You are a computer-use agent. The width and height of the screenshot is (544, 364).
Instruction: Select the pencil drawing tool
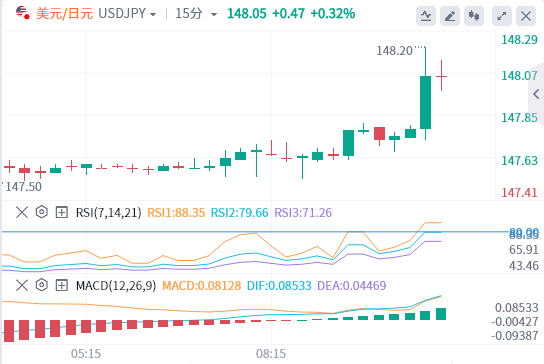coord(450,16)
